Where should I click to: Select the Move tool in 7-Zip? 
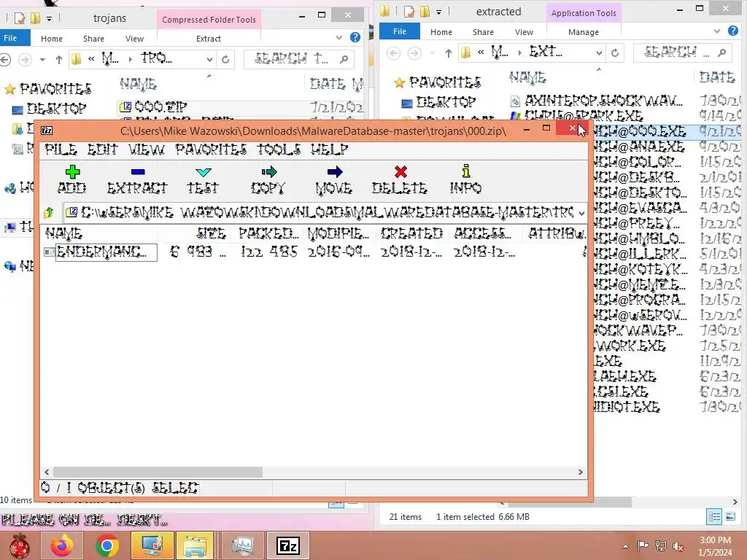(334, 179)
